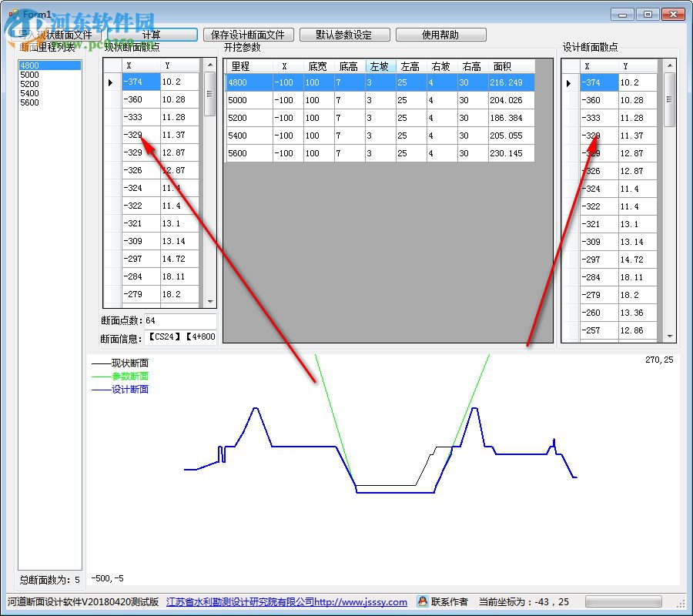The width and height of the screenshot is (693, 616).
Task: Select X cell -260 in 设计断面散点
Action: pyautogui.click(x=599, y=313)
